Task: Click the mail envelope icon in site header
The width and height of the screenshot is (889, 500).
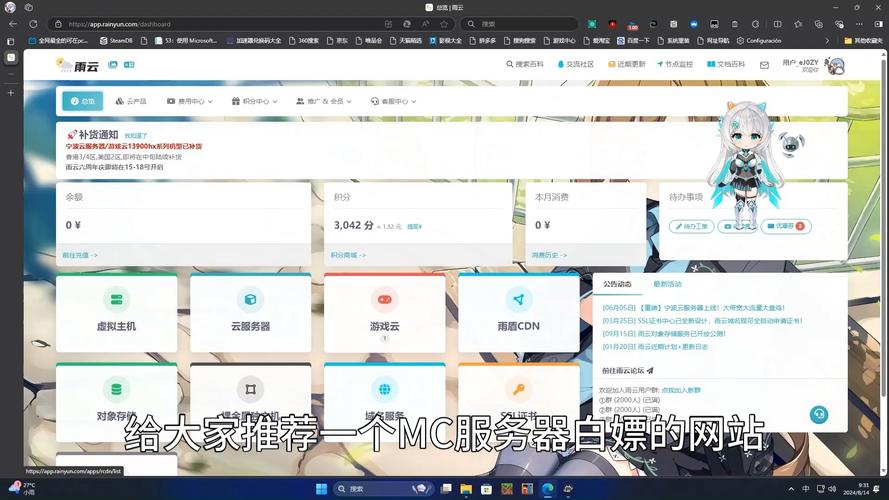Action: pos(764,65)
